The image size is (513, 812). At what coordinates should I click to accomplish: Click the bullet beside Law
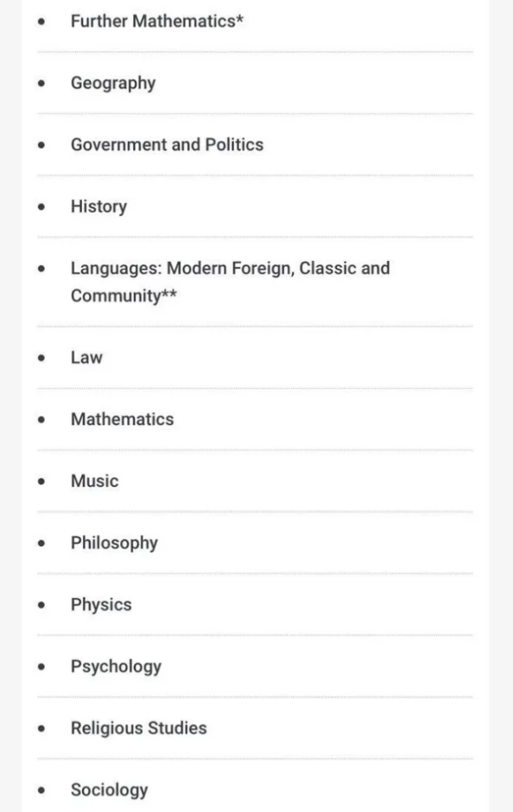click(x=41, y=358)
